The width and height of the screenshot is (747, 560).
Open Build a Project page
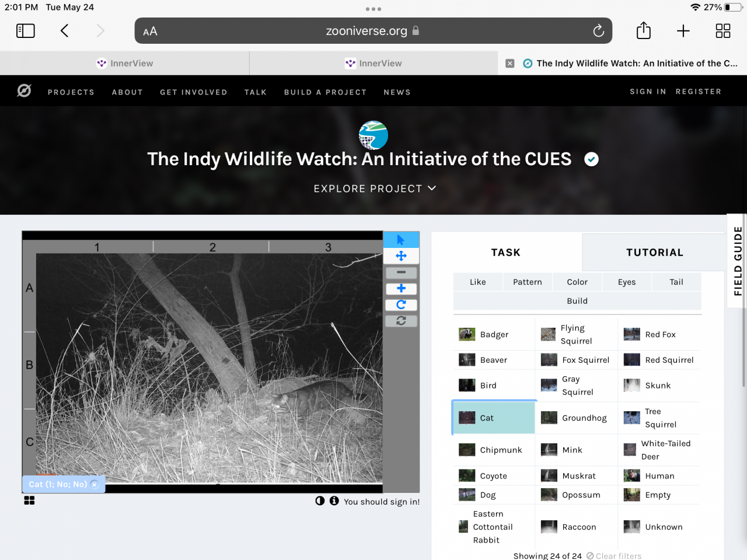pyautogui.click(x=326, y=92)
